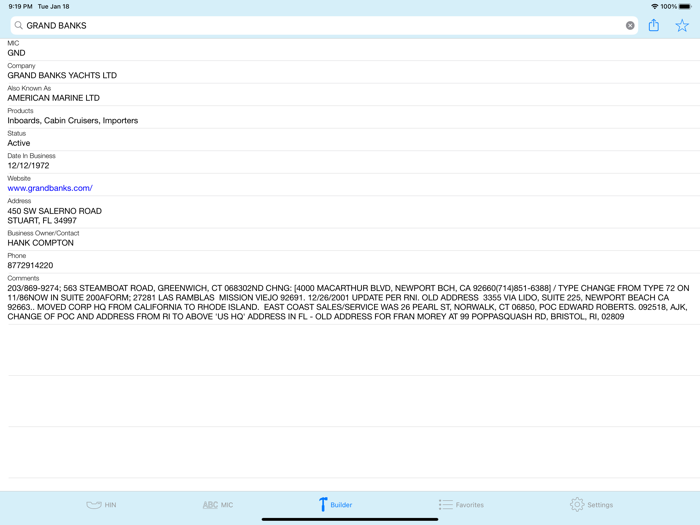This screenshot has height=525, width=700.
Task: Focus the GRAND BANKS search field
Action: point(324,25)
